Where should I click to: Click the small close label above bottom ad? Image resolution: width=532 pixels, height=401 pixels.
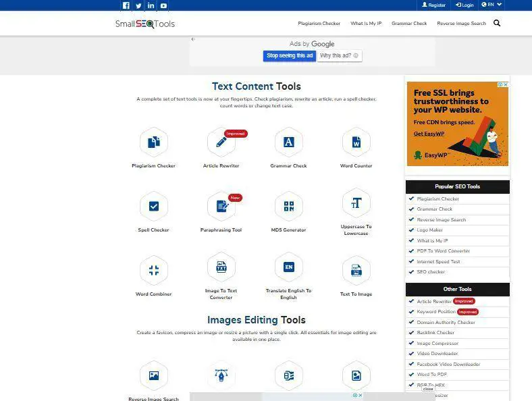click(x=428, y=389)
